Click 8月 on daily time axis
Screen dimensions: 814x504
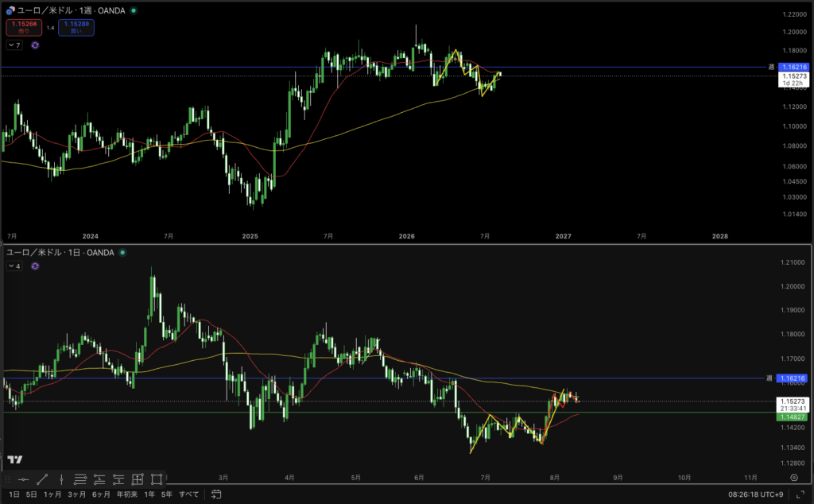click(x=554, y=478)
